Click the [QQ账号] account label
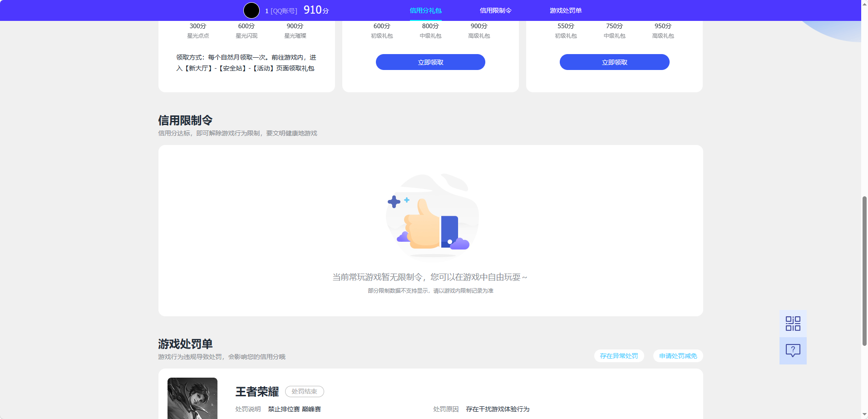 284,11
